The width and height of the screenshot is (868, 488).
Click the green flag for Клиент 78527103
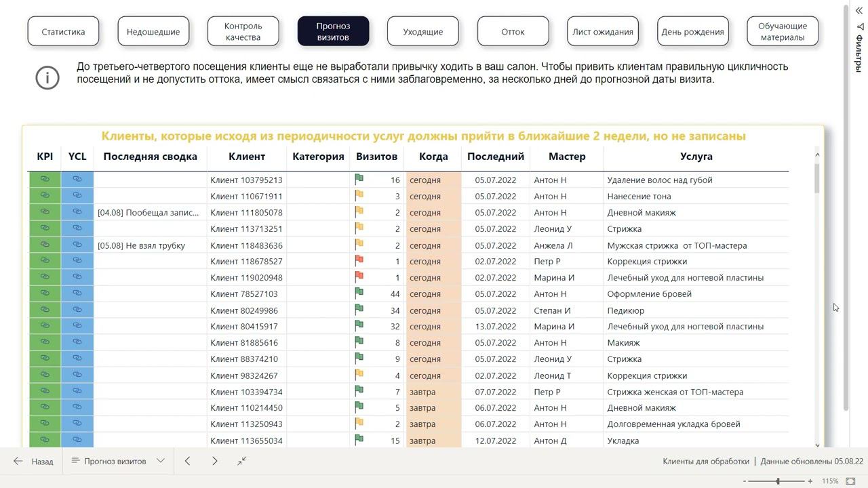coord(359,293)
